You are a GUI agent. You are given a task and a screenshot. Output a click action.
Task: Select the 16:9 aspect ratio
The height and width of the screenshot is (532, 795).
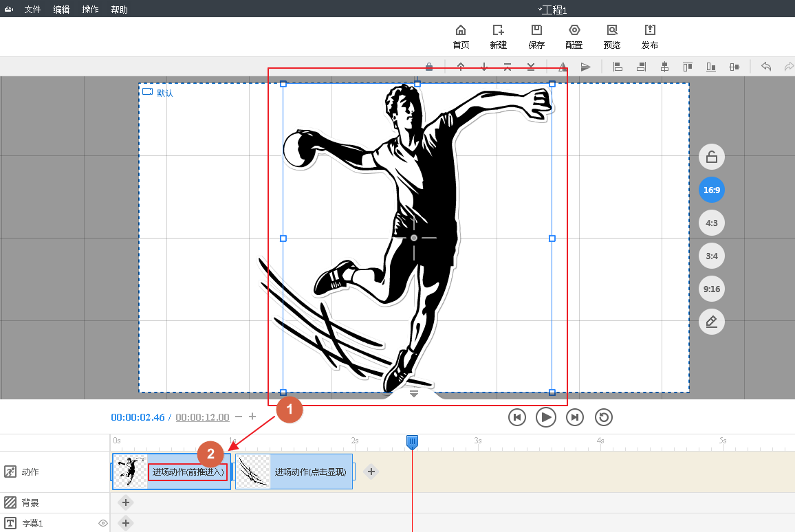(x=712, y=190)
